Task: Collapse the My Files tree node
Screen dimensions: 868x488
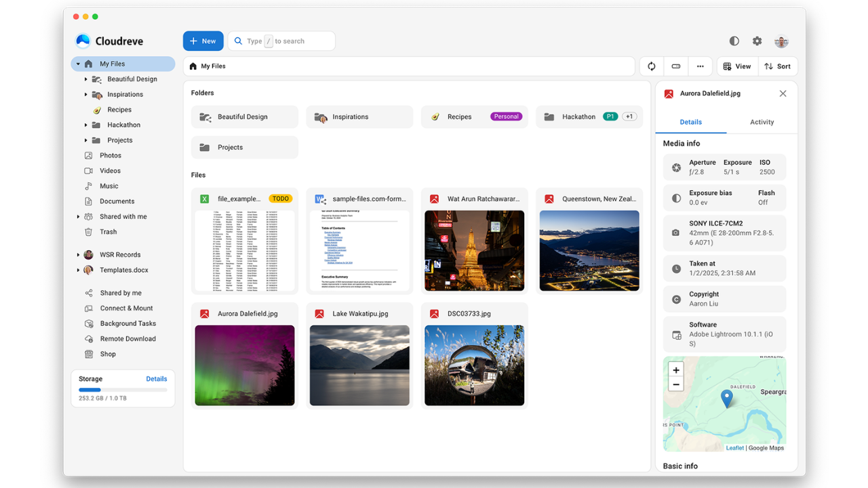Action: click(x=78, y=64)
